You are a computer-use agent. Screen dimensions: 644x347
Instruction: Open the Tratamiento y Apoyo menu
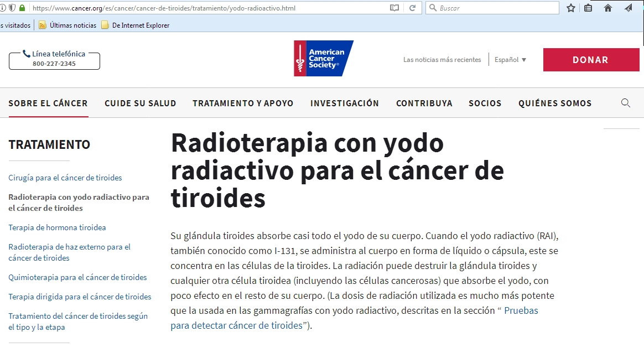(x=243, y=103)
